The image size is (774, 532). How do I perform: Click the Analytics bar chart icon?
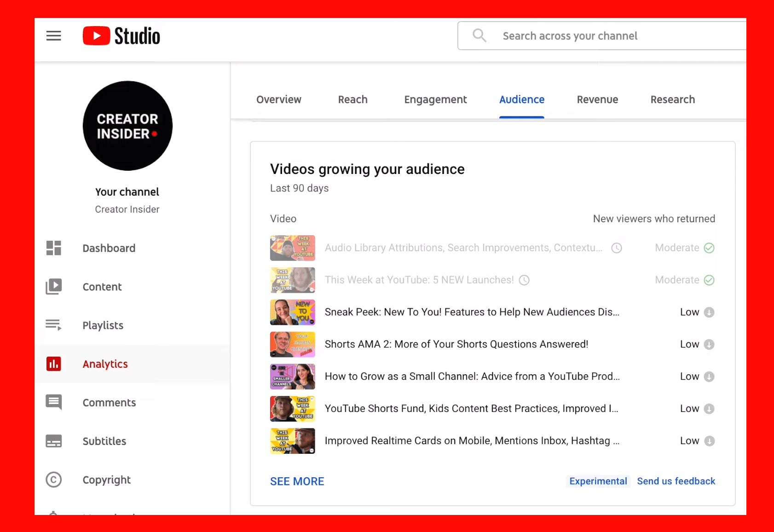pos(54,364)
